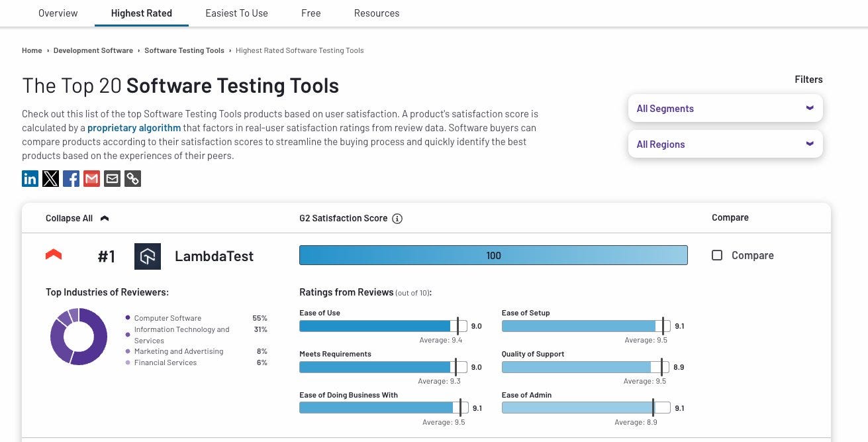
Task: Click the Average: 8.9 label
Action: pyautogui.click(x=636, y=422)
